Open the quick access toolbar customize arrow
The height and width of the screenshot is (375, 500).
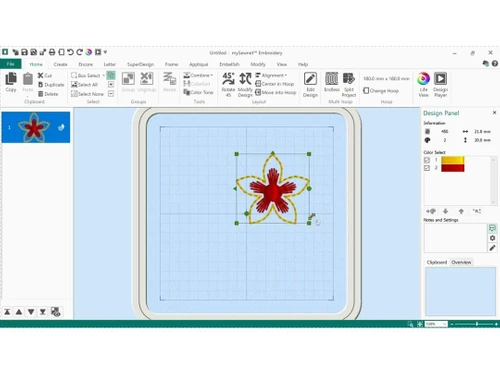[105, 52]
